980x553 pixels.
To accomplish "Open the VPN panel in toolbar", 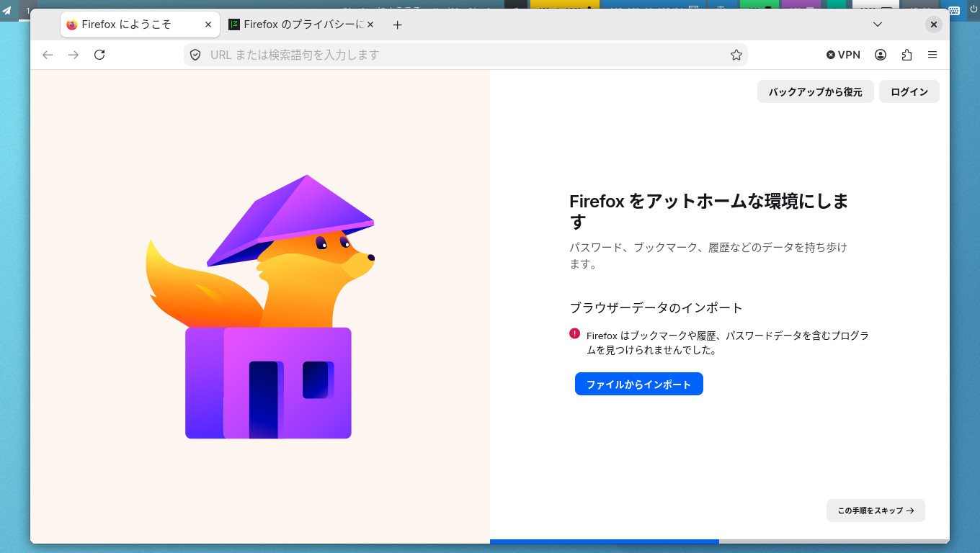I will (843, 55).
